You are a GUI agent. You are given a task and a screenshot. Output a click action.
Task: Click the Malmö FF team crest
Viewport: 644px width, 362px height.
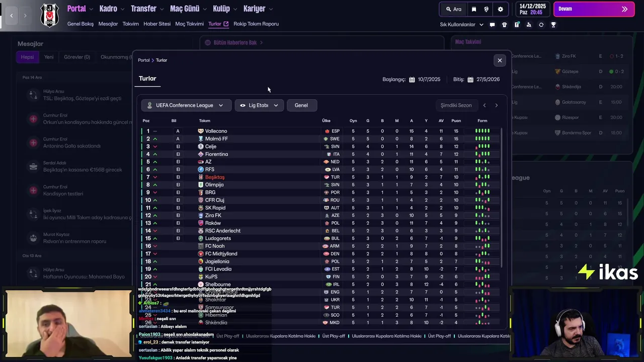tap(201, 139)
